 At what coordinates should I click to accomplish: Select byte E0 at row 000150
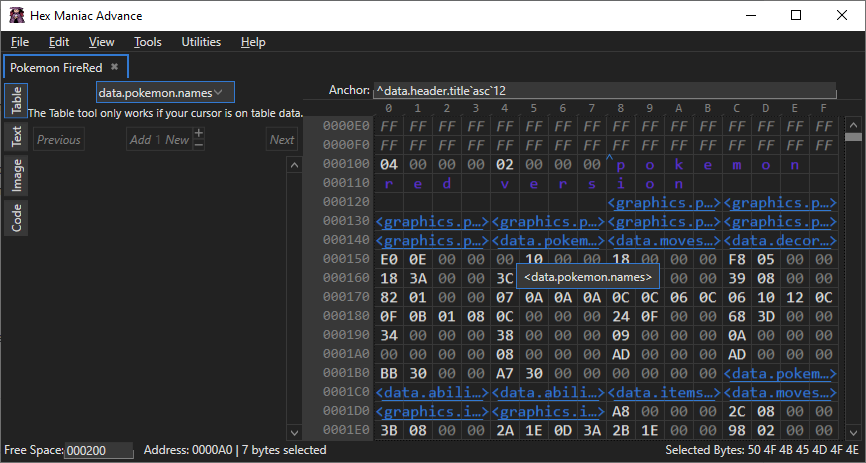click(389, 260)
